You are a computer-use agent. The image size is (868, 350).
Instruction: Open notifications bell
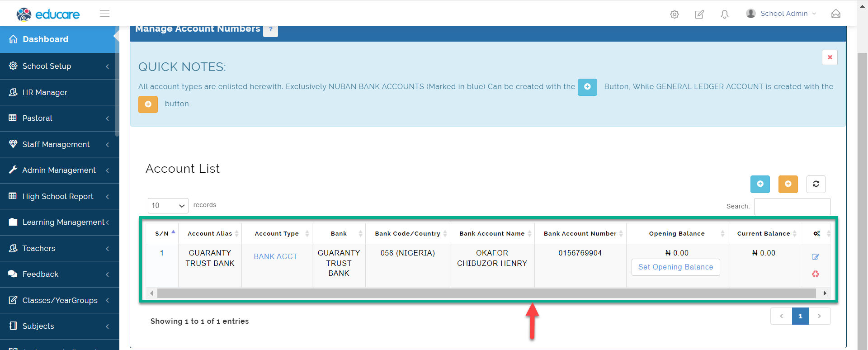(x=725, y=14)
